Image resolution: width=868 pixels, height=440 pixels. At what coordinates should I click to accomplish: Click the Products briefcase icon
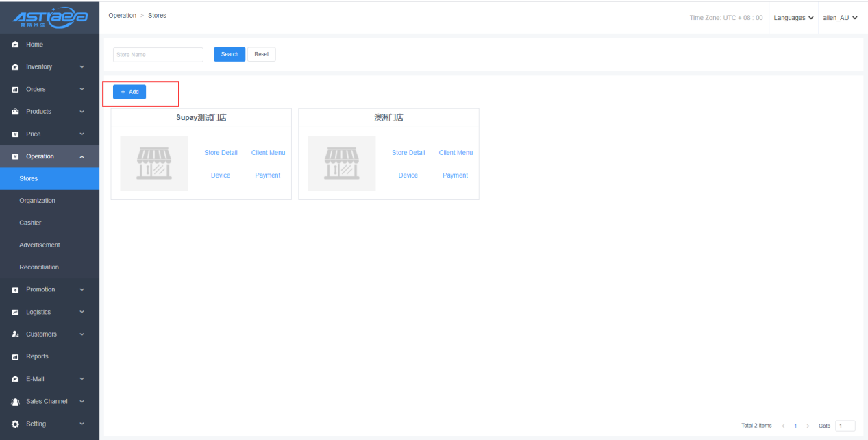14,112
